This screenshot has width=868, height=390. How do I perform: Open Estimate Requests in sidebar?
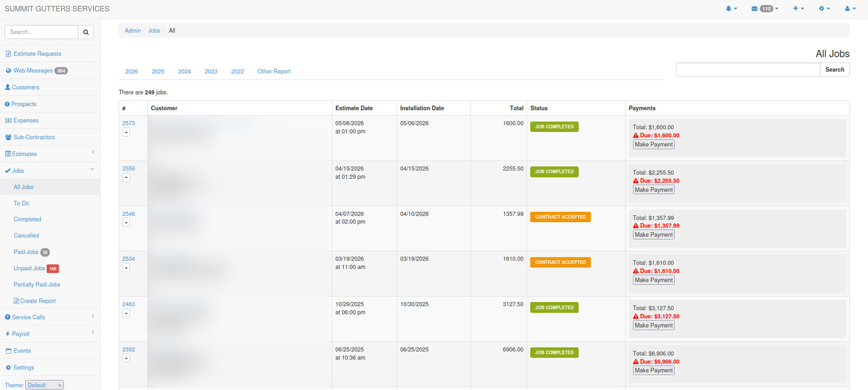click(37, 54)
